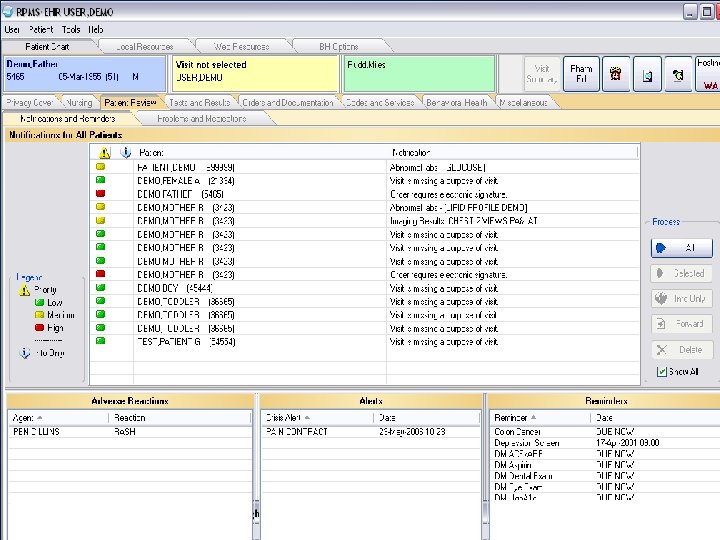The image size is (720, 540).
Task: Click the Forward button
Action: (682, 324)
